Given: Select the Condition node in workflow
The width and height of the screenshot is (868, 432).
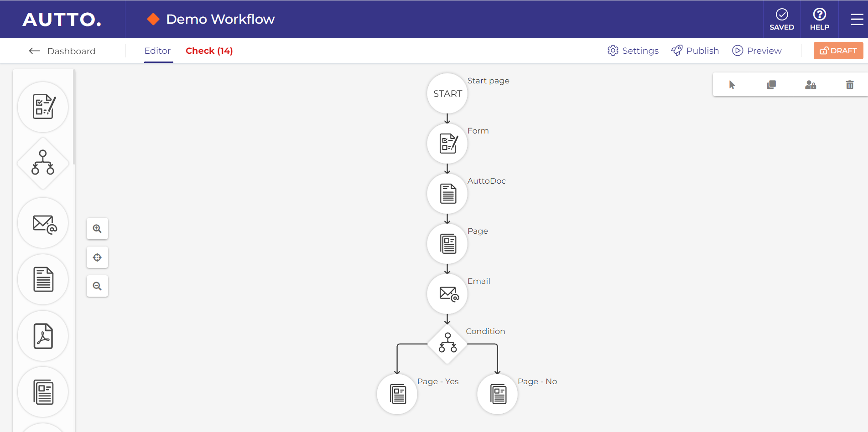Looking at the screenshot, I should pos(447,344).
